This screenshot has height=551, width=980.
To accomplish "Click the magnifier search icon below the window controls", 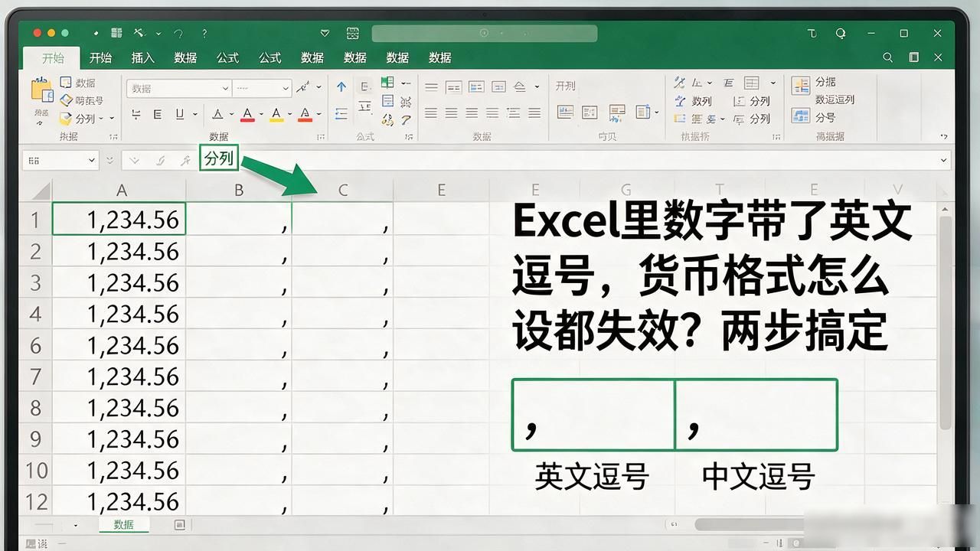I will pyautogui.click(x=888, y=57).
